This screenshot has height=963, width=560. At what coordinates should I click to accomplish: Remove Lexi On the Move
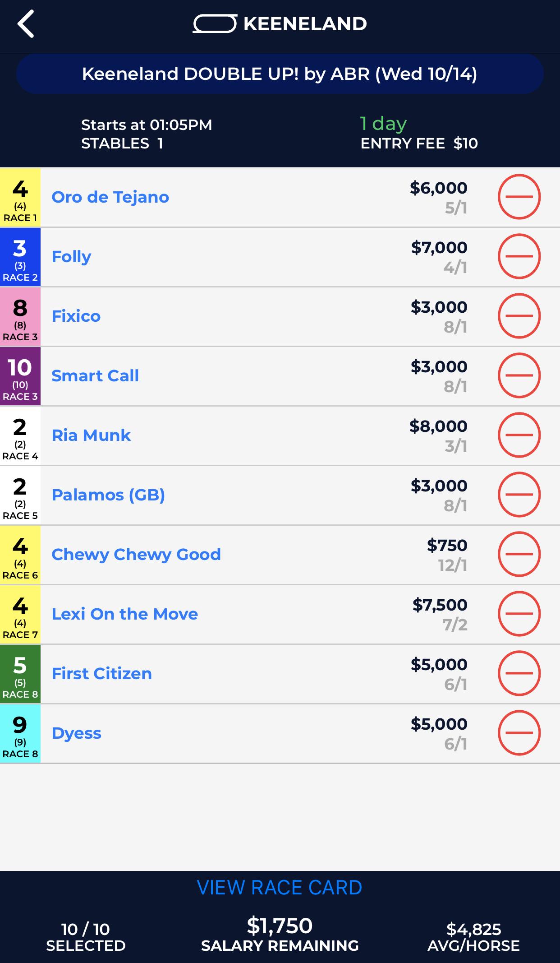point(519,614)
